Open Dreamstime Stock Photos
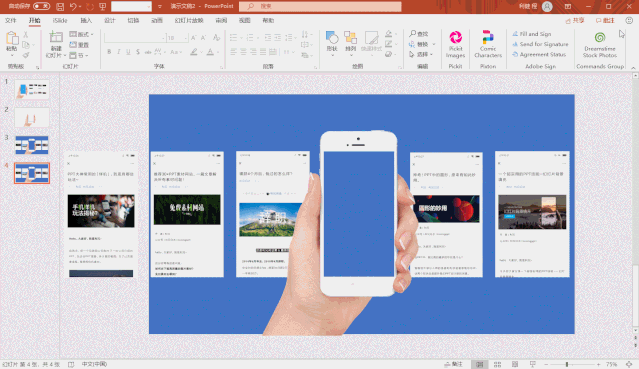This screenshot has height=369, width=639. click(x=599, y=44)
